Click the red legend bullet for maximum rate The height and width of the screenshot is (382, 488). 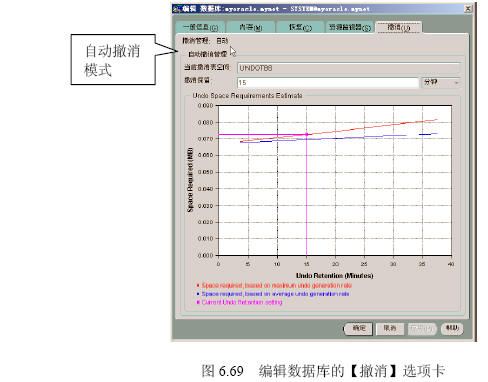tap(198, 286)
